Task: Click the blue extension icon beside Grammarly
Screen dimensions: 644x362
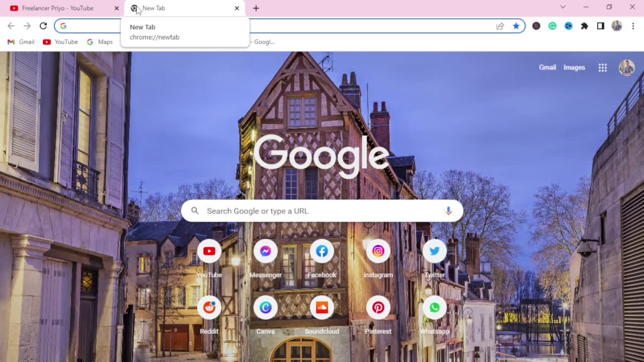Action: coord(569,26)
